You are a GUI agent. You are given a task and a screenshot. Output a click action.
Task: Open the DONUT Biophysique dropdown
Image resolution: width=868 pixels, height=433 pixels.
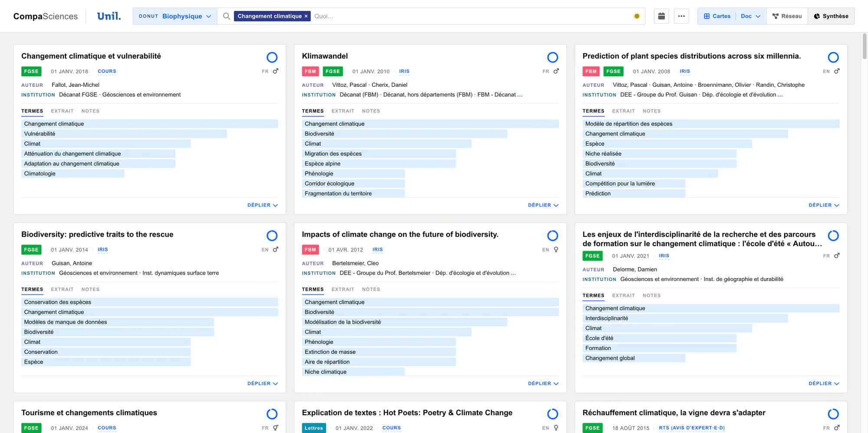point(175,16)
